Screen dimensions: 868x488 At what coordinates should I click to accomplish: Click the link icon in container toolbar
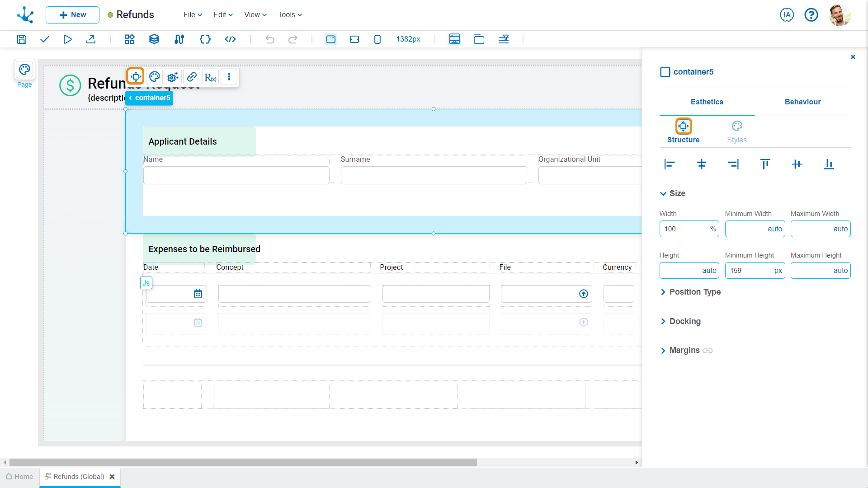pos(192,77)
